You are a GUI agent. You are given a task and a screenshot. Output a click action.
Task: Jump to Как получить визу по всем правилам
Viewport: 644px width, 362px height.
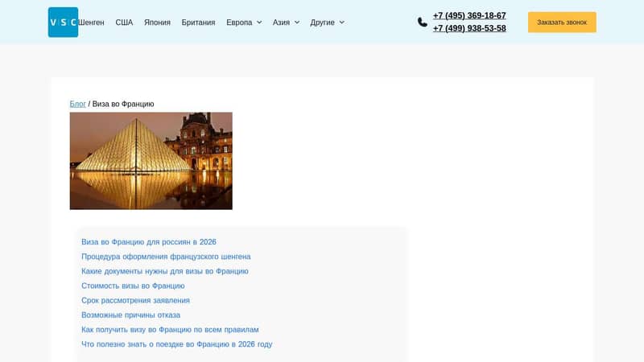click(x=170, y=330)
